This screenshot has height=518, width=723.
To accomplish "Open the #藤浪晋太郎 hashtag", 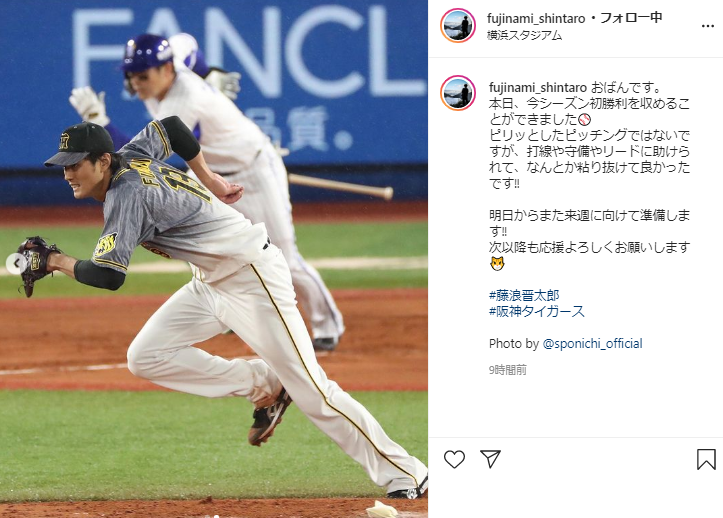I will (524, 295).
